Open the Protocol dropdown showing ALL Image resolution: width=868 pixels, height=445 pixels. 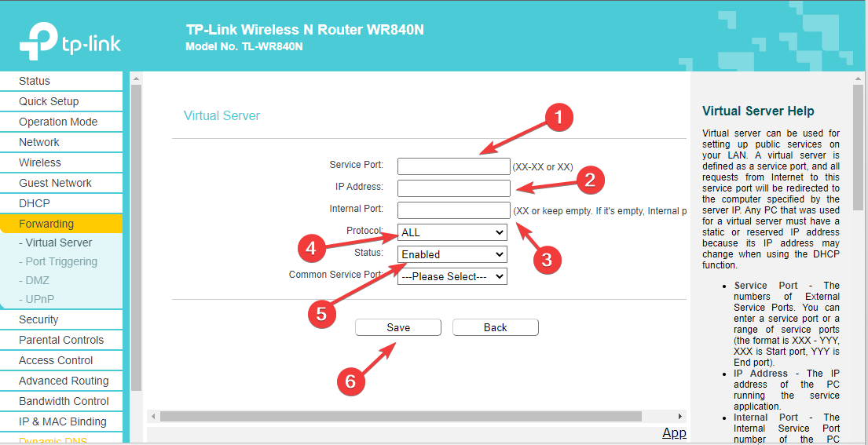coord(452,233)
